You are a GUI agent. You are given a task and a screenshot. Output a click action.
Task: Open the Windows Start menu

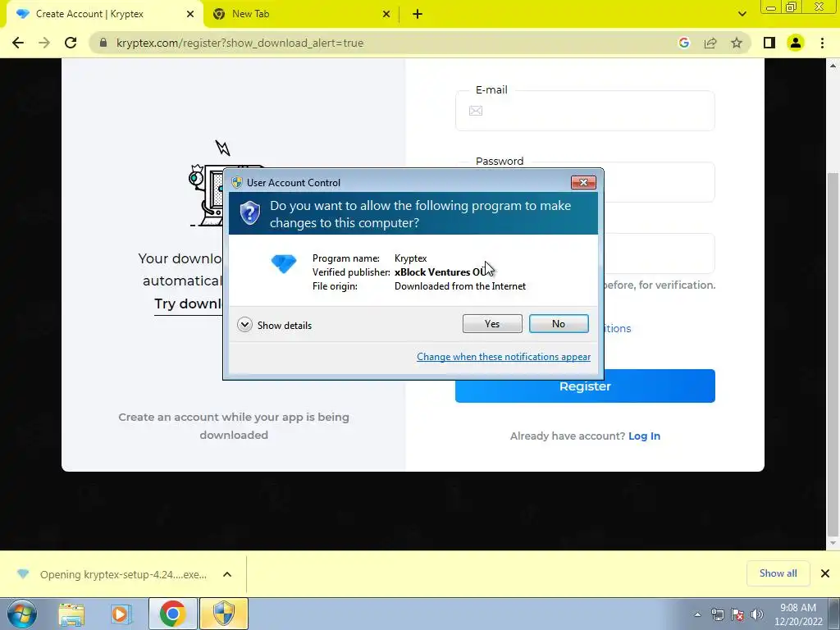[x=22, y=614]
